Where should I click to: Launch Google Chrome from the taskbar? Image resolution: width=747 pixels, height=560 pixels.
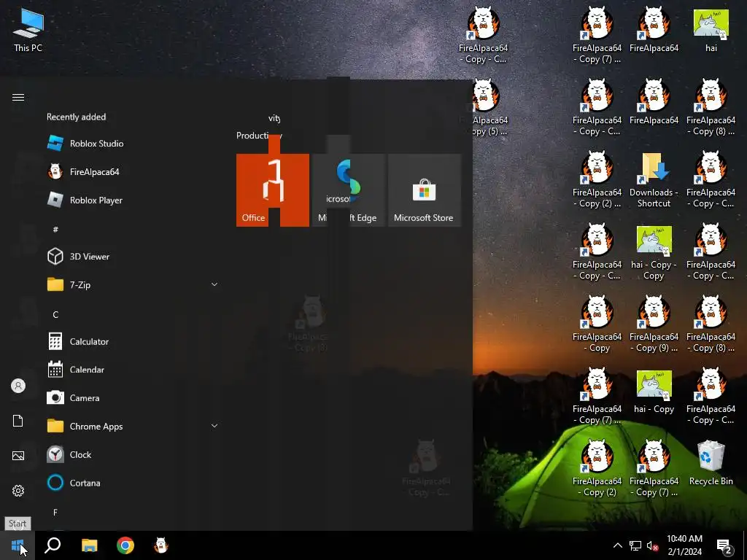pyautogui.click(x=125, y=545)
